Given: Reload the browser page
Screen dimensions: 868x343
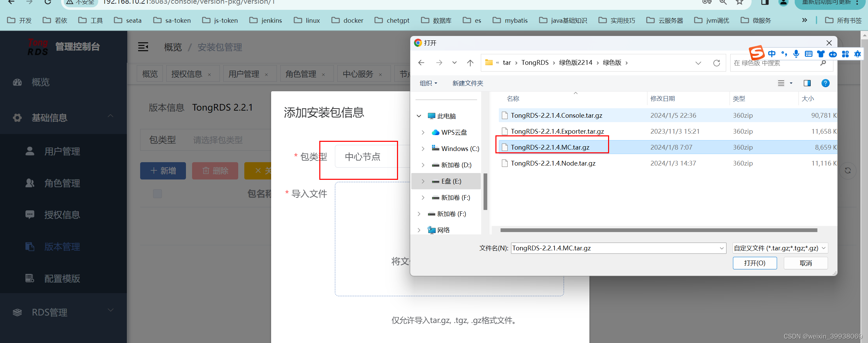Looking at the screenshot, I should coord(48,2).
